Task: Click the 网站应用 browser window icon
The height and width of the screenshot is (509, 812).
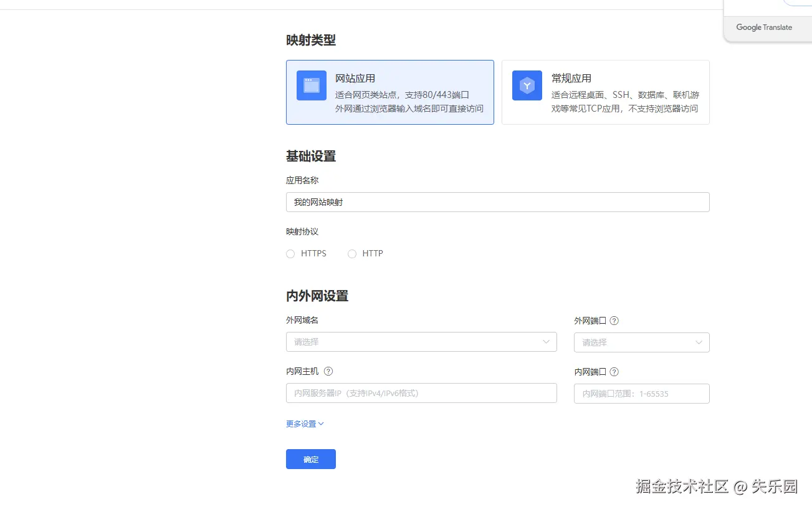Action: tap(312, 85)
